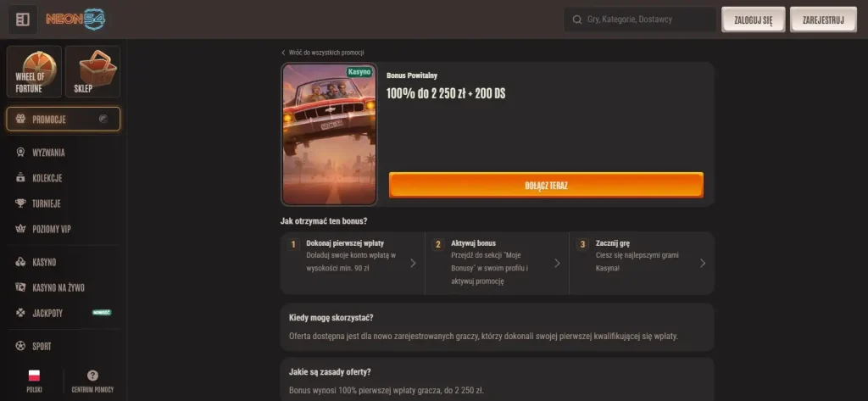
Task: Expand the Aktywuj bonus step arrow
Action: click(558, 263)
